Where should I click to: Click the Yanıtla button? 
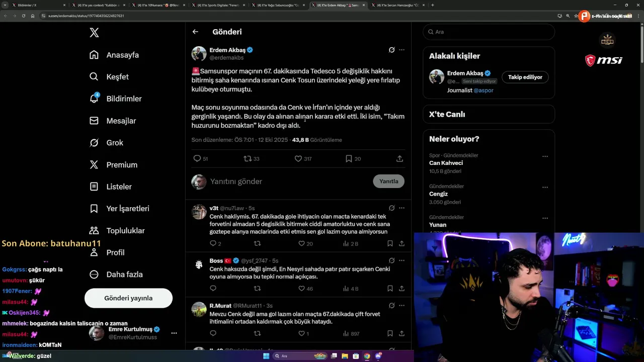click(x=388, y=182)
